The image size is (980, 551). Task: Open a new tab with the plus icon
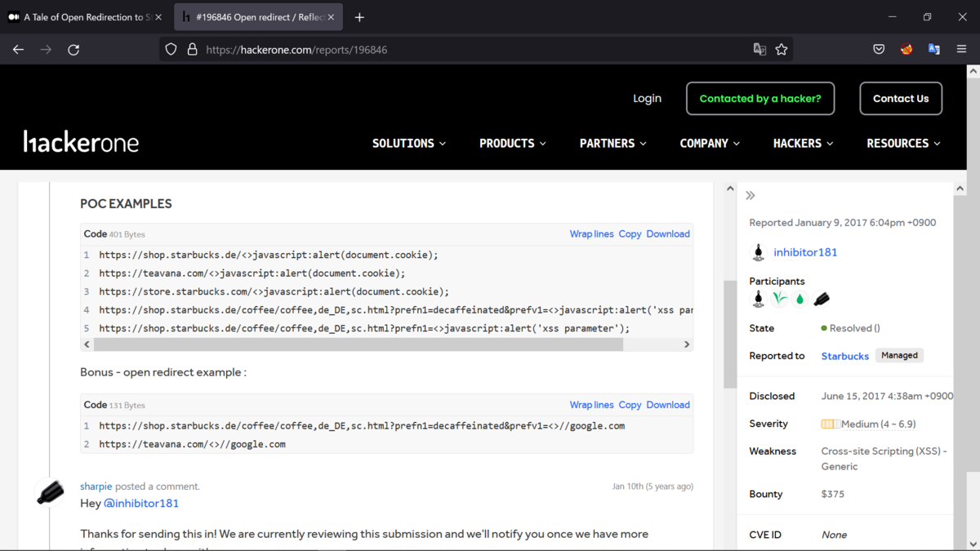(x=359, y=17)
